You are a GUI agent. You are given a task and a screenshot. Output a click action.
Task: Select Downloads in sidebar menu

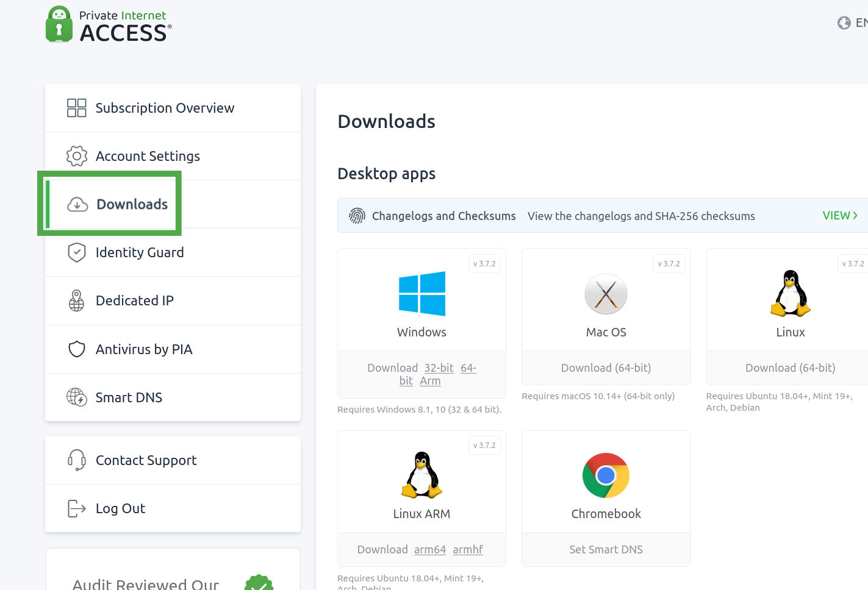click(173, 204)
